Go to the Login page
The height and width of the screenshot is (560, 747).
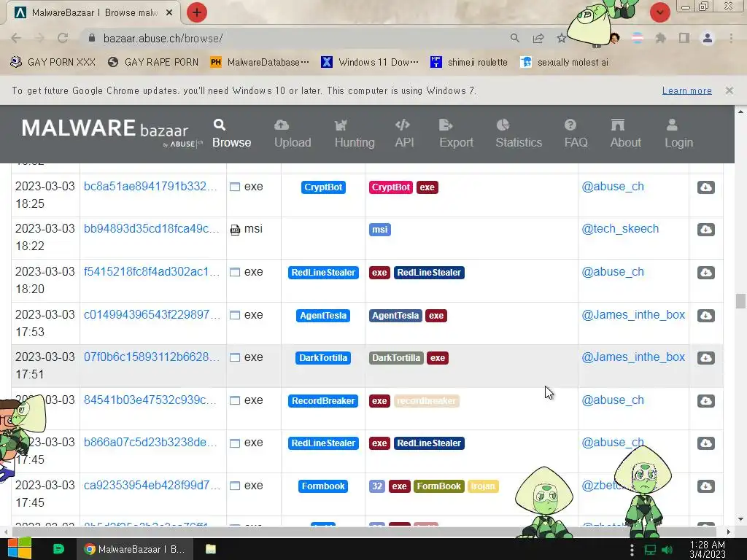click(678, 134)
